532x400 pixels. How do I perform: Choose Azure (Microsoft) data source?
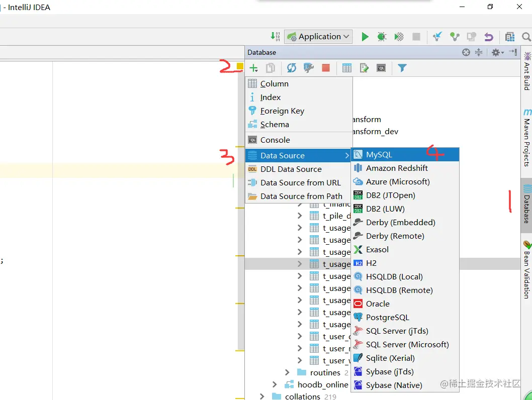point(405,182)
